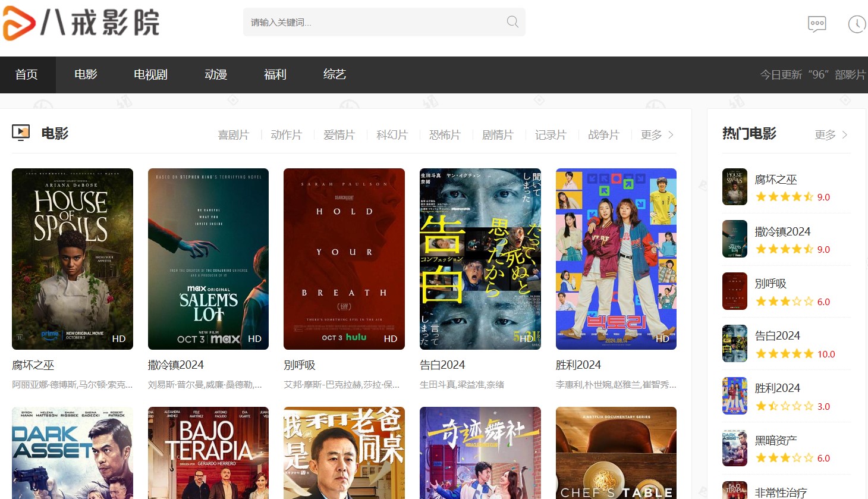
Task: Expand 更多 in movie category row
Action: tap(657, 135)
